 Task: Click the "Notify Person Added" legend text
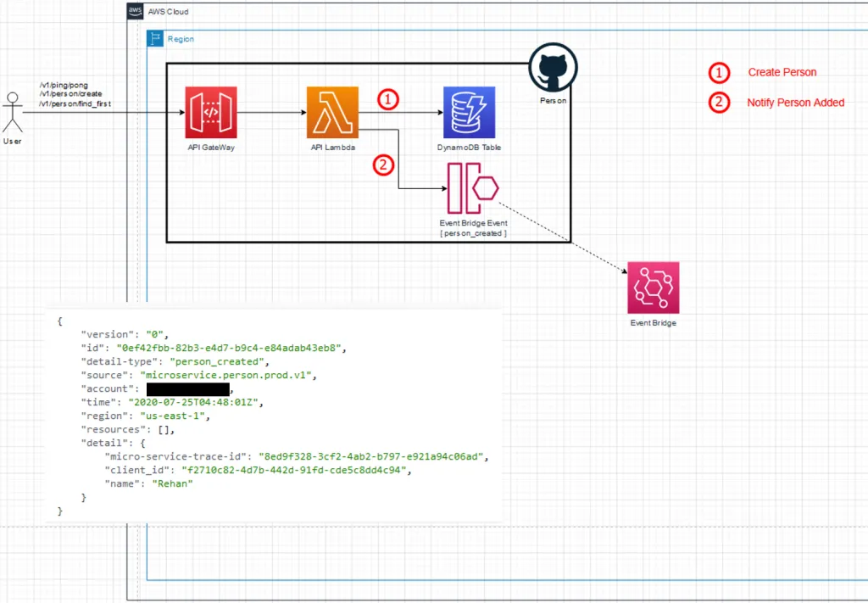795,103
